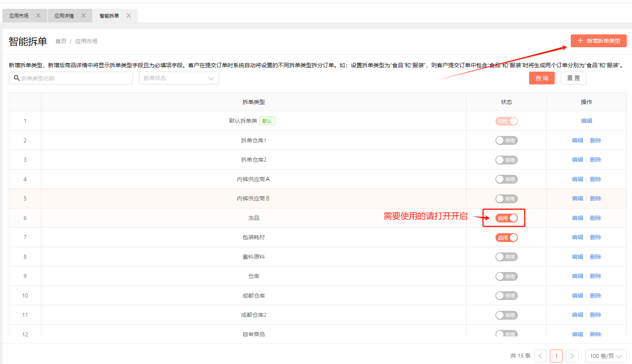Viewport: 632px width, 364px height.
Task: Close the 智能拆单 tab
Action: [x=129, y=16]
